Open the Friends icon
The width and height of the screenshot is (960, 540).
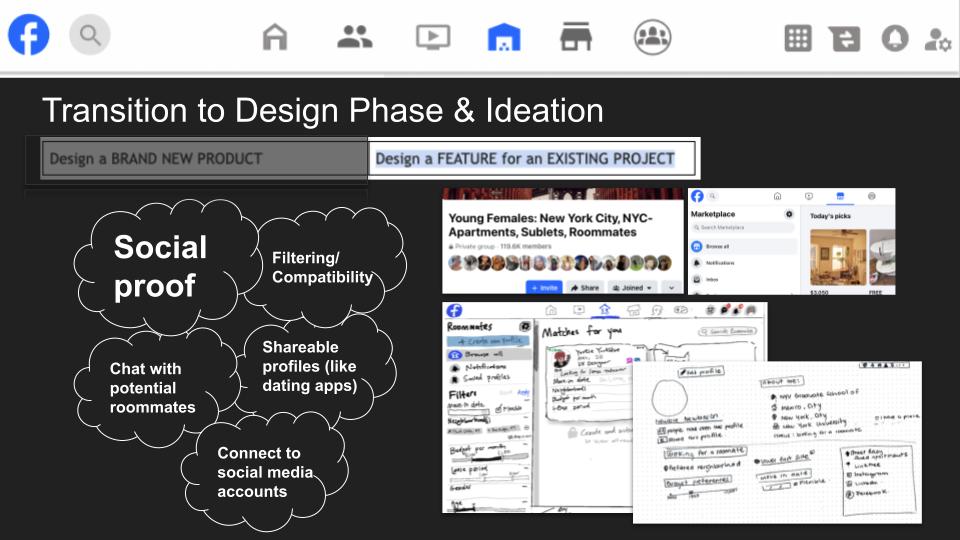(x=354, y=37)
